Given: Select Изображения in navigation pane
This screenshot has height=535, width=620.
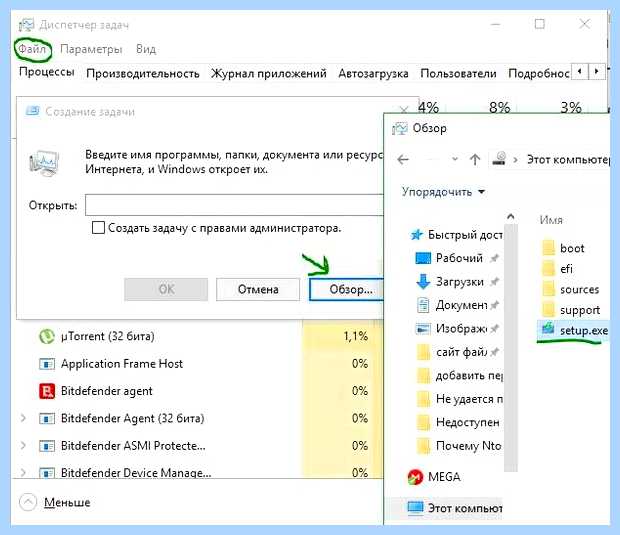Looking at the screenshot, I should click(457, 329).
